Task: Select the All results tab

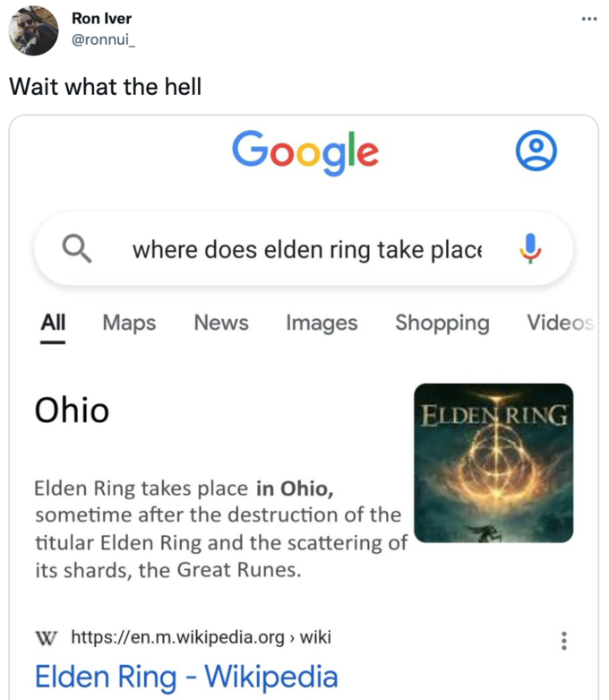Action: [x=53, y=323]
